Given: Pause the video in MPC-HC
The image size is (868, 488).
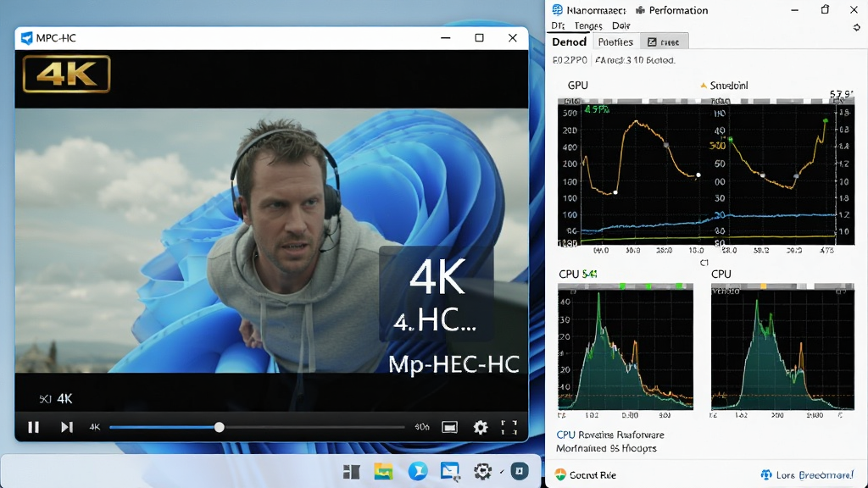Looking at the screenshot, I should [33, 427].
